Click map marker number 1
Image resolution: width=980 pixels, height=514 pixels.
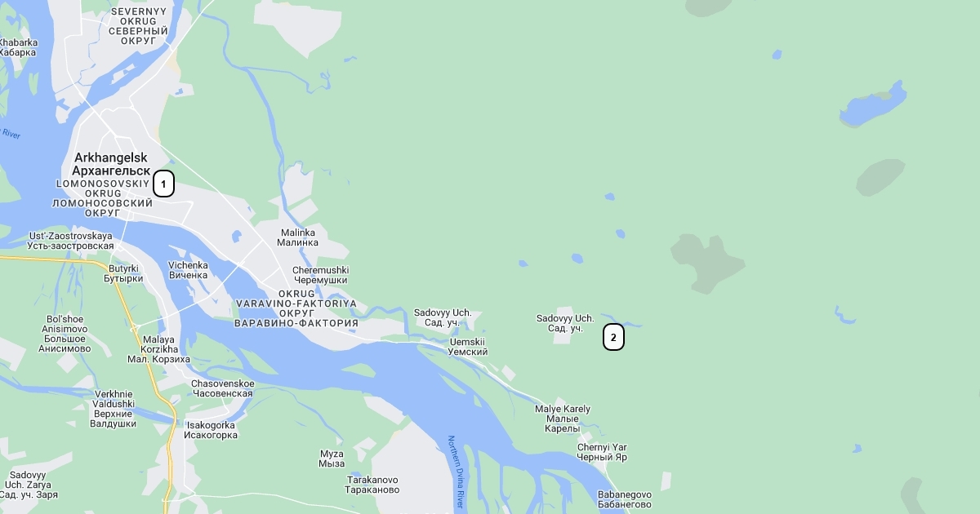pos(163,184)
